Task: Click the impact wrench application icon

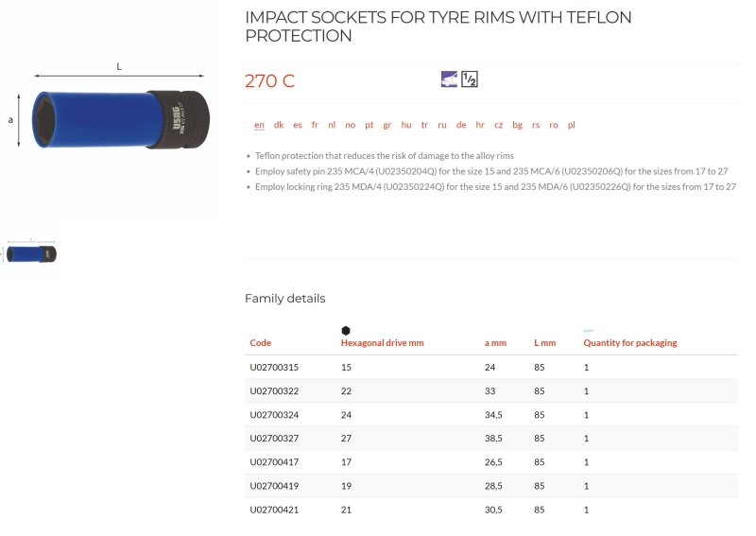Action: (449, 79)
